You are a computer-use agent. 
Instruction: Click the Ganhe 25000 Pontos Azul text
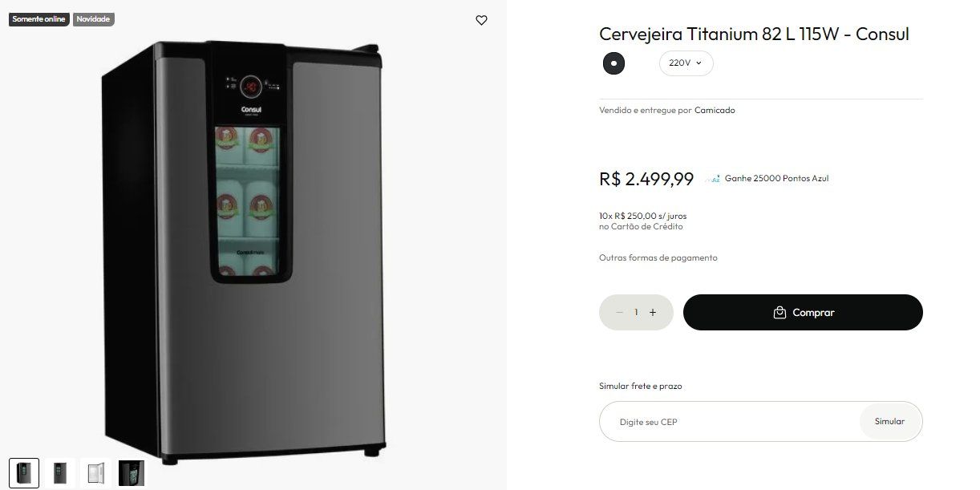pyautogui.click(x=776, y=179)
